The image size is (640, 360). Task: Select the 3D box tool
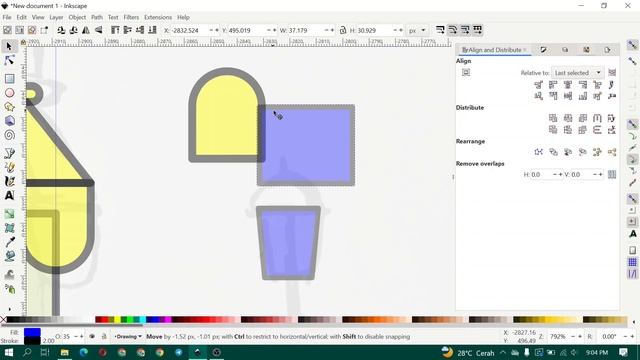pyautogui.click(x=9, y=121)
